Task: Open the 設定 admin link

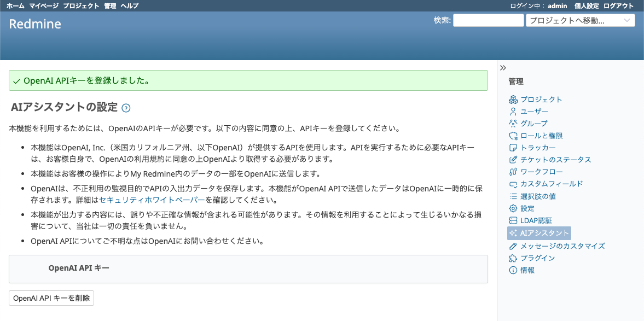Action: 527,208
